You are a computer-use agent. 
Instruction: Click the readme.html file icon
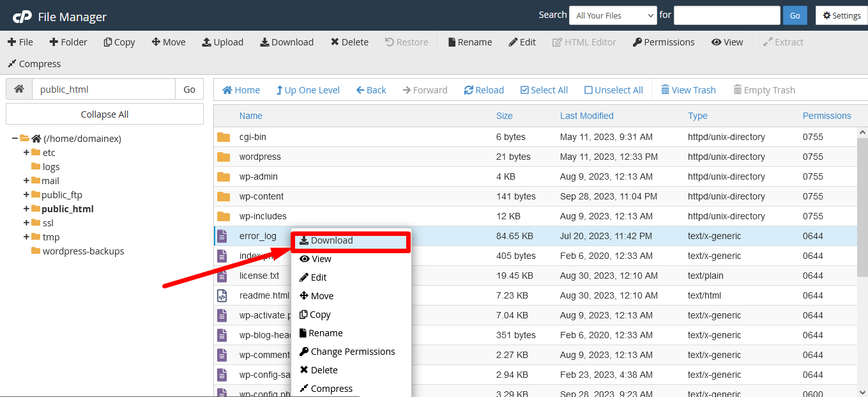pyautogui.click(x=222, y=295)
